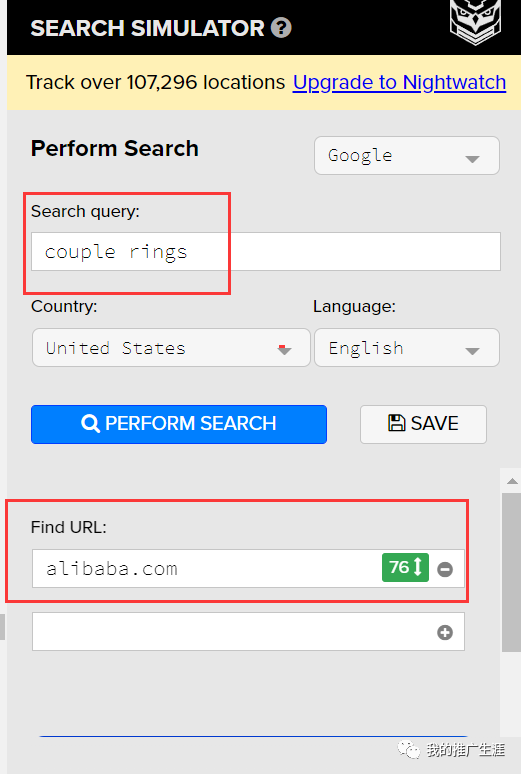Click the magnifier icon on Perform Search
The image size is (521, 774).
click(x=90, y=424)
